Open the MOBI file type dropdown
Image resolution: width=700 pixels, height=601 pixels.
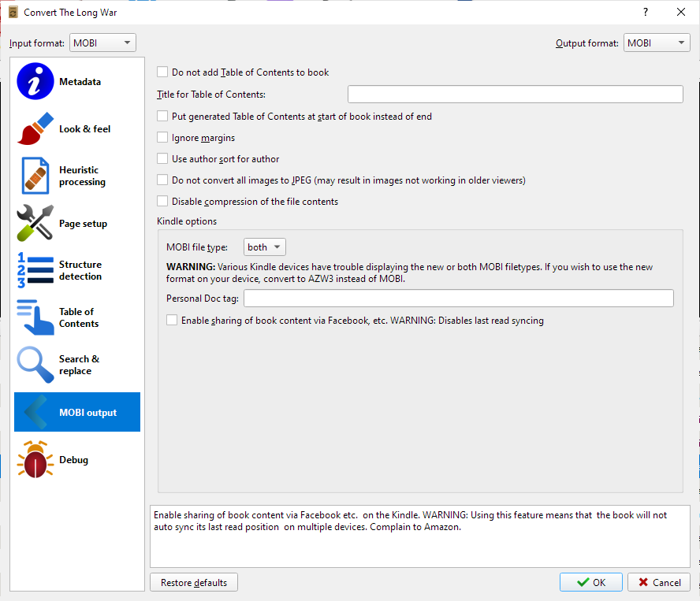tap(265, 247)
